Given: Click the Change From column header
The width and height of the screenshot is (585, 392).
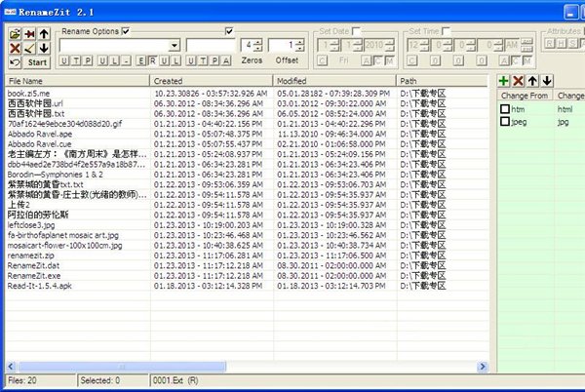Looking at the screenshot, I should point(525,96).
